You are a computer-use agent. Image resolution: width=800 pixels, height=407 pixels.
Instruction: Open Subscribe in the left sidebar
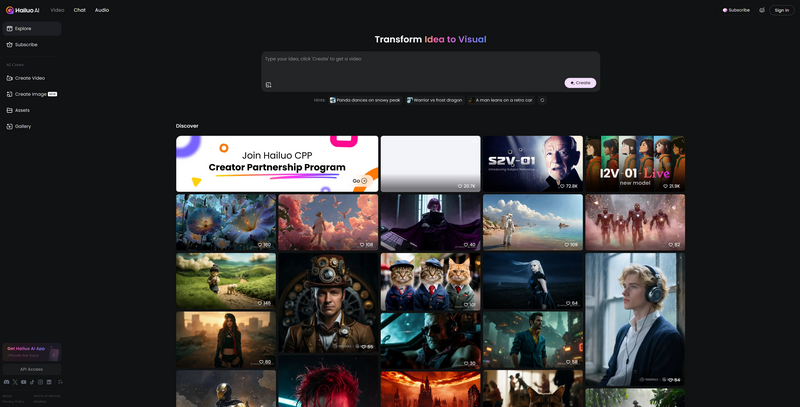(x=32, y=45)
